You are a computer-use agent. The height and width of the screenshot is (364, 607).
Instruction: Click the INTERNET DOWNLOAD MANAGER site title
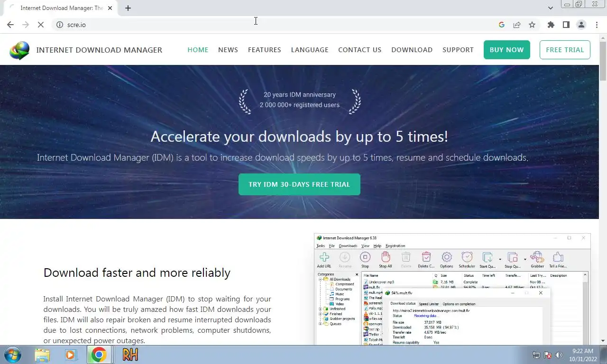[99, 50]
